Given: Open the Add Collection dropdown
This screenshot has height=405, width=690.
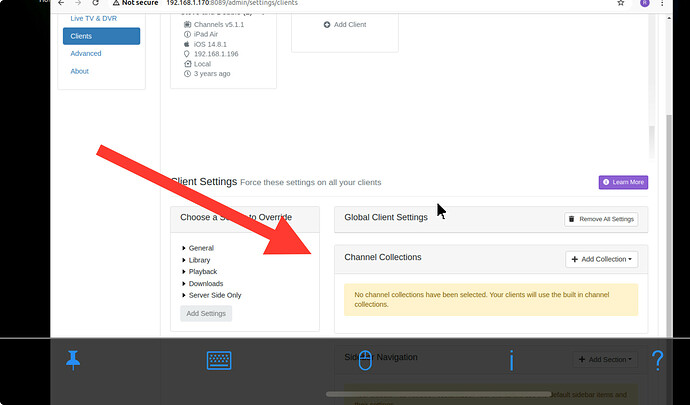Looking at the screenshot, I should pyautogui.click(x=602, y=259).
